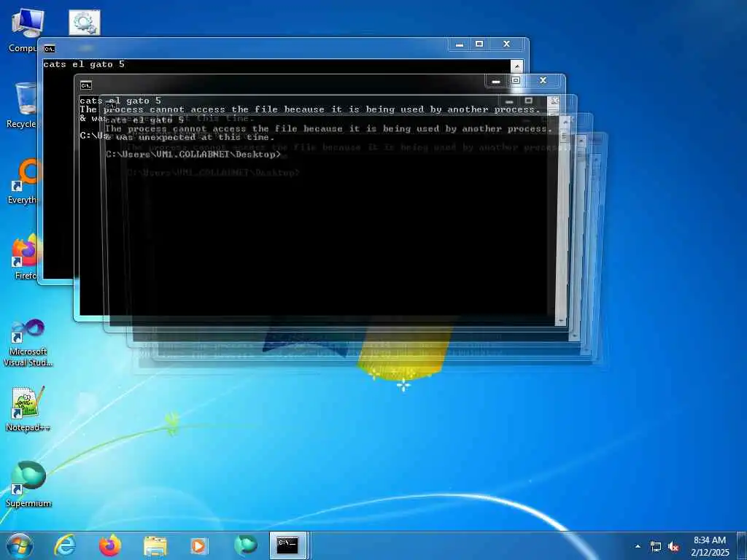The image size is (747, 560).
Task: Maximize the second Command Prompt window
Action: click(516, 80)
